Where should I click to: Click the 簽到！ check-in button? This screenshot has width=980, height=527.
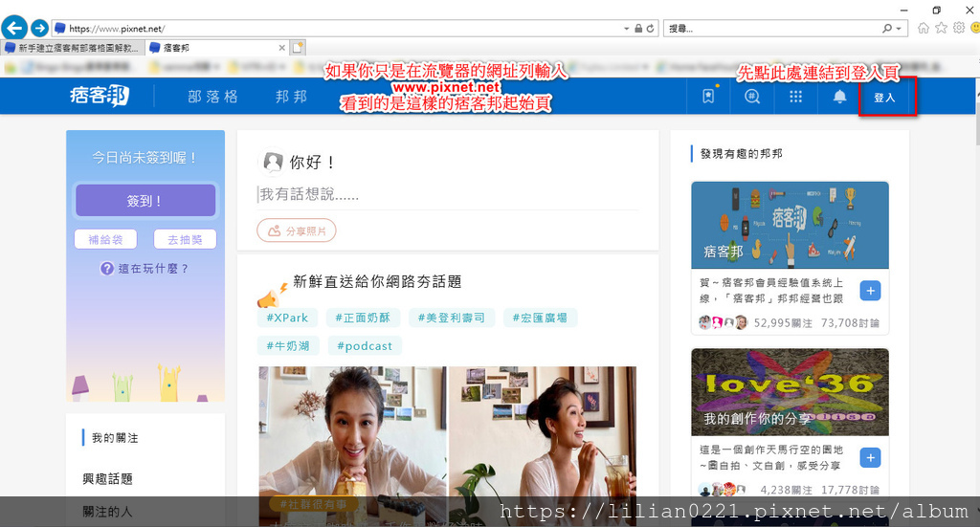(x=145, y=201)
